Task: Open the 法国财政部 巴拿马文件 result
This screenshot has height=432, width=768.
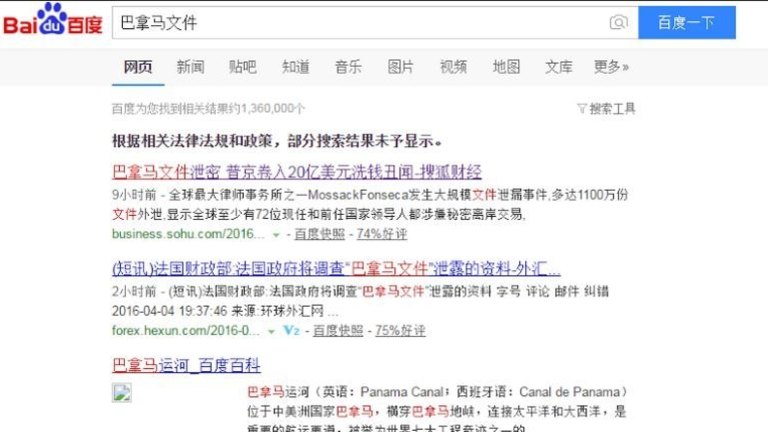Action: (x=336, y=268)
